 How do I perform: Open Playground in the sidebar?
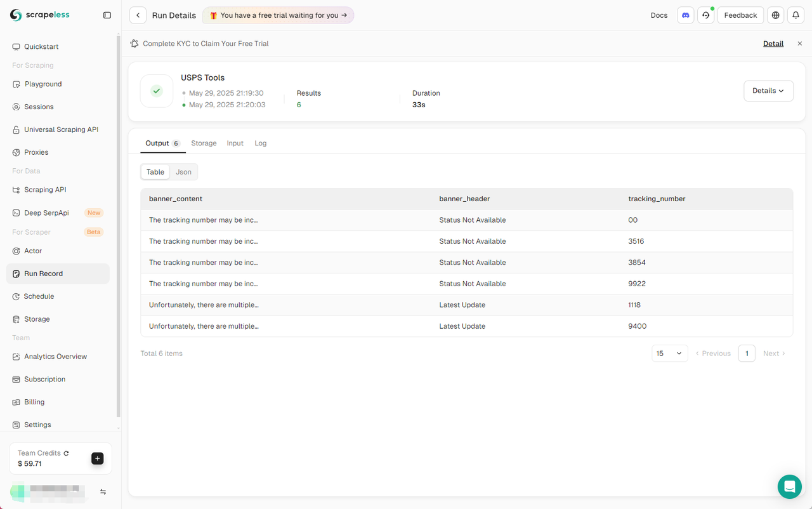(58, 84)
